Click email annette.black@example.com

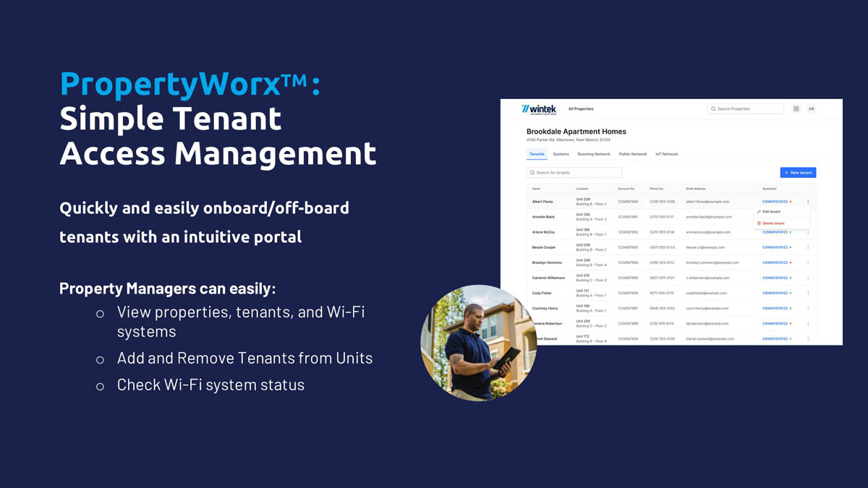(x=709, y=217)
